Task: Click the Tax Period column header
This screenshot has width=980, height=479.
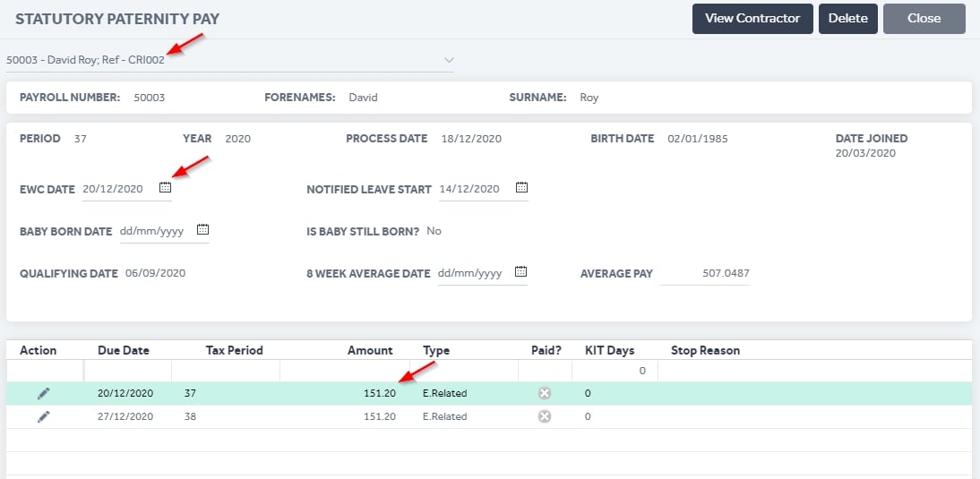Action: click(x=235, y=350)
